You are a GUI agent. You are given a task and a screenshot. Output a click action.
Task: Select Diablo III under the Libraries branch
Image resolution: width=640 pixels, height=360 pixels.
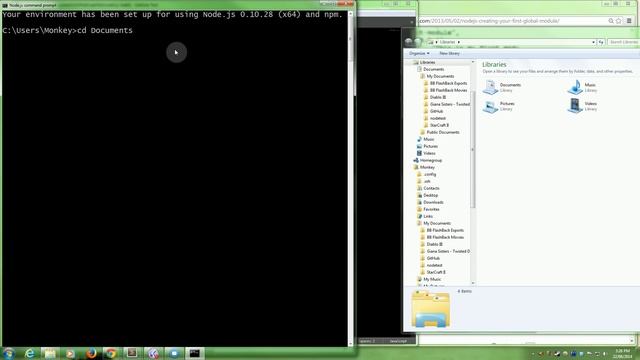438,97
